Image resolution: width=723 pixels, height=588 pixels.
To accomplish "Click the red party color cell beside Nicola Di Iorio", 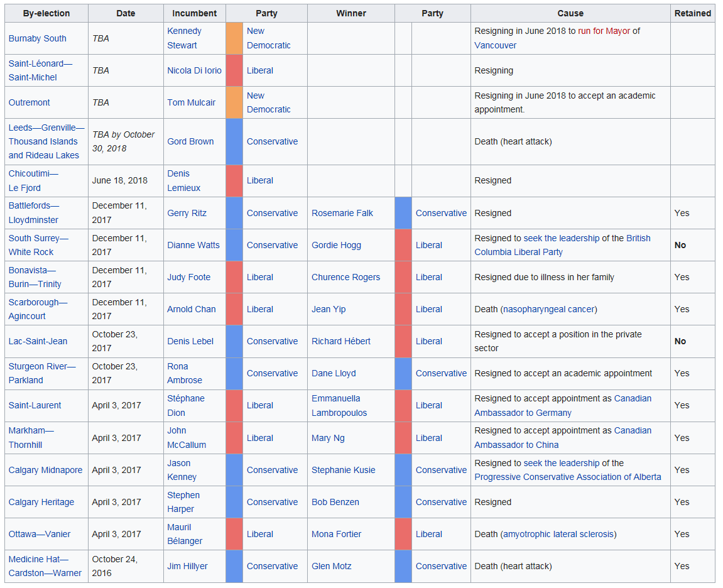I will click(234, 70).
